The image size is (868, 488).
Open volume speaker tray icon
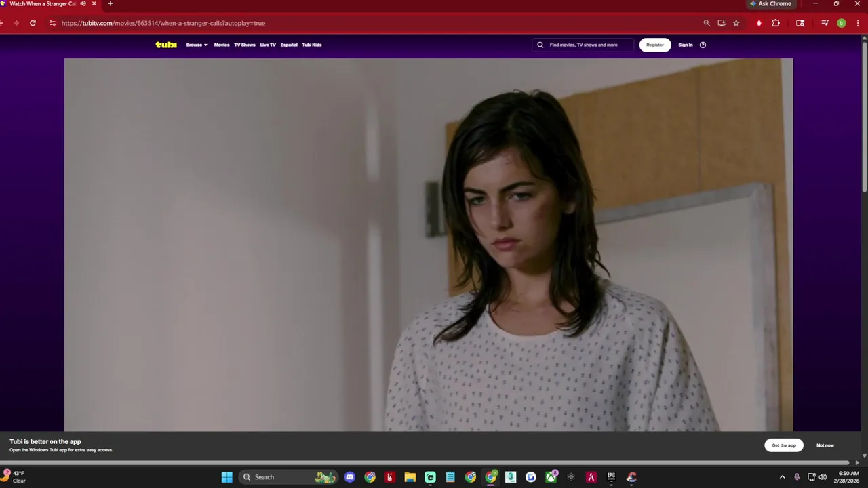[823, 477]
